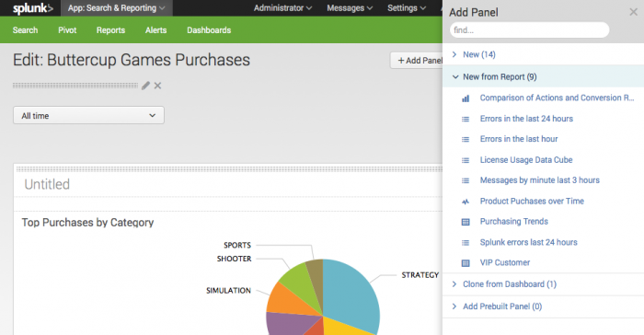The image size is (644, 335).
Task: Click the Edit: Buttercup Games Purchases title
Action: coord(132,60)
